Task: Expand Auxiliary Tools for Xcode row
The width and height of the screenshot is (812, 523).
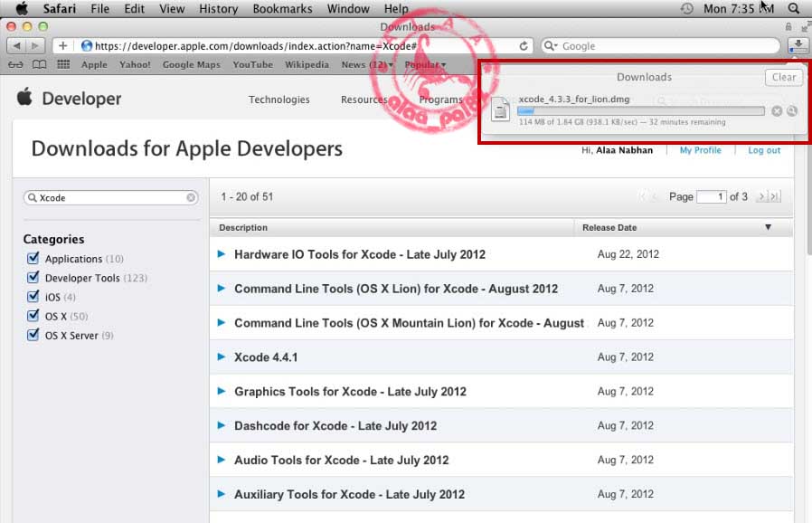Action: coord(222,493)
